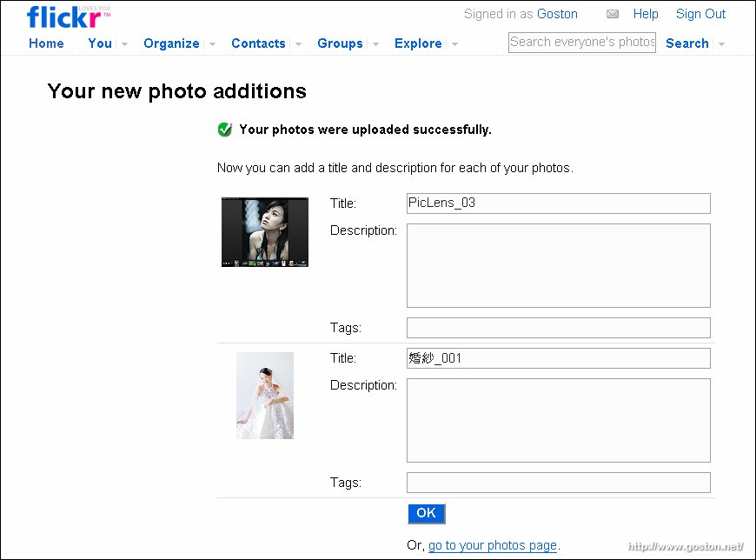Click the Goston username link
Image resolution: width=756 pixels, height=560 pixels.
[x=557, y=14]
